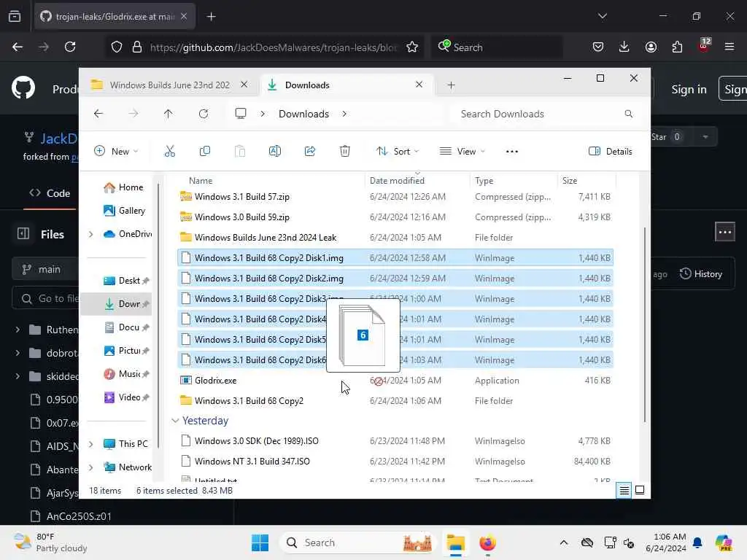
Task: Select Windows 3.1 Build 57.zip
Action: point(395,197)
